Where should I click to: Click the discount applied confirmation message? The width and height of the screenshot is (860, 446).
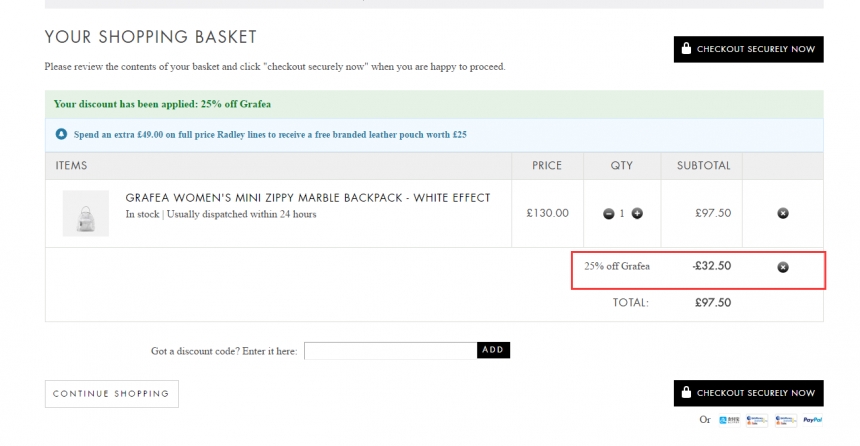click(162, 104)
